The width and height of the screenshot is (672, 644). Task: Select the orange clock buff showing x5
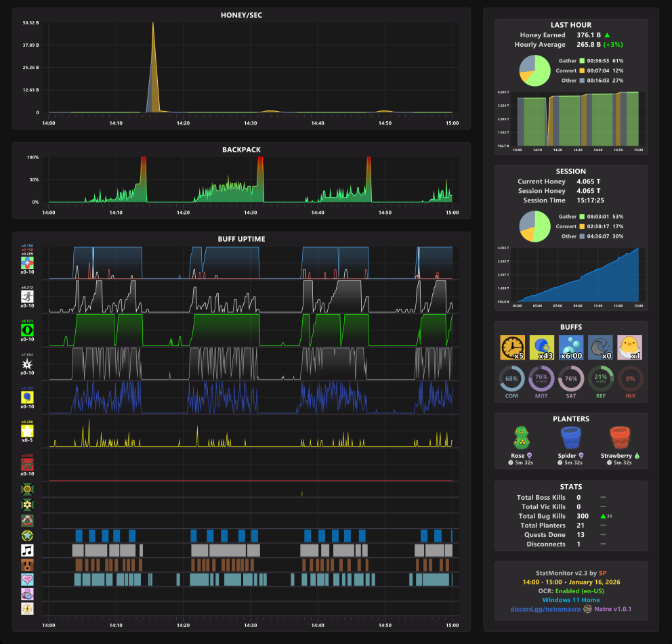click(x=513, y=347)
